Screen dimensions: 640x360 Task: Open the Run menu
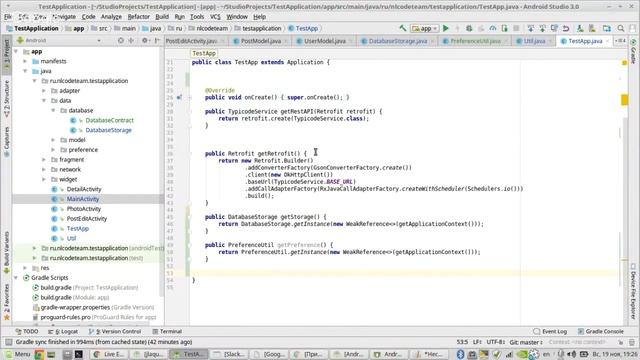click(179, 17)
